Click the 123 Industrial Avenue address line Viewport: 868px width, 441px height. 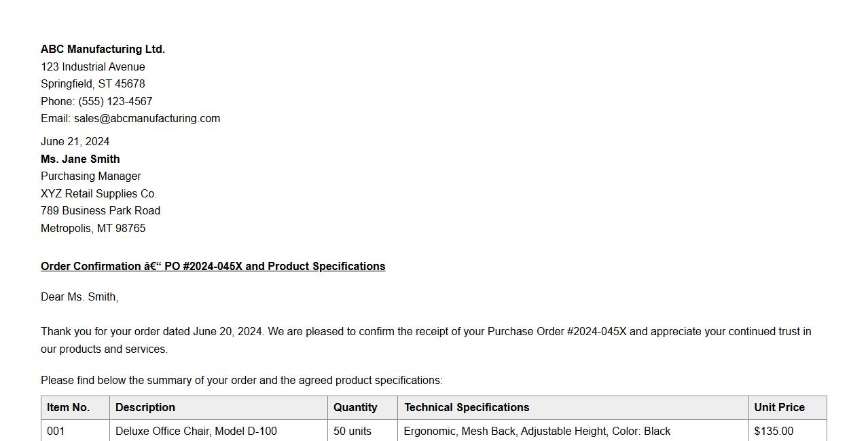pos(92,67)
